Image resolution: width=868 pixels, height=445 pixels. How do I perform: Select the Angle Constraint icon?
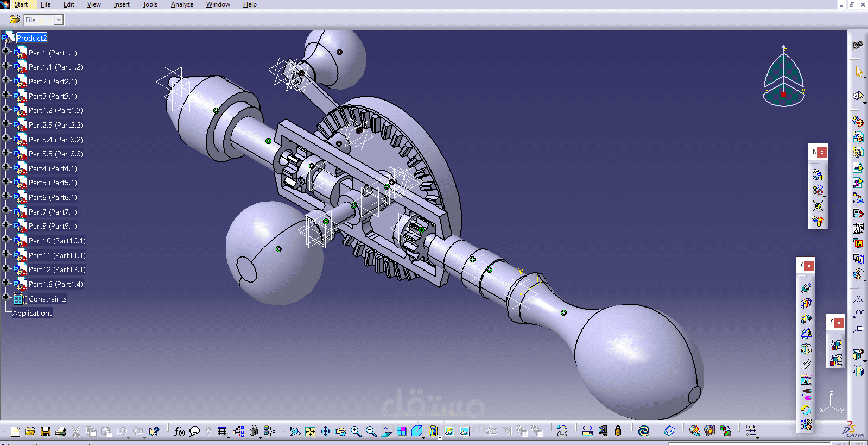[x=806, y=334]
